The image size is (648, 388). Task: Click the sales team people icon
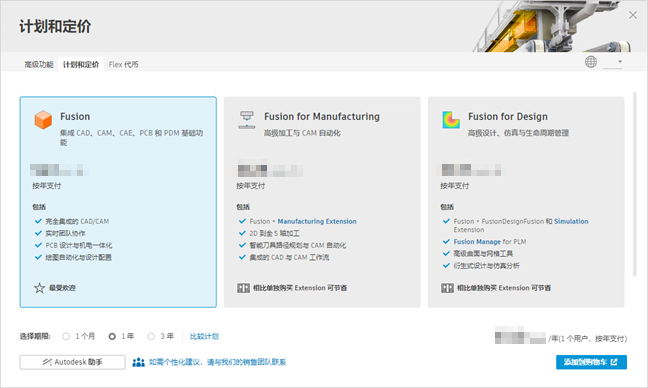point(138,362)
